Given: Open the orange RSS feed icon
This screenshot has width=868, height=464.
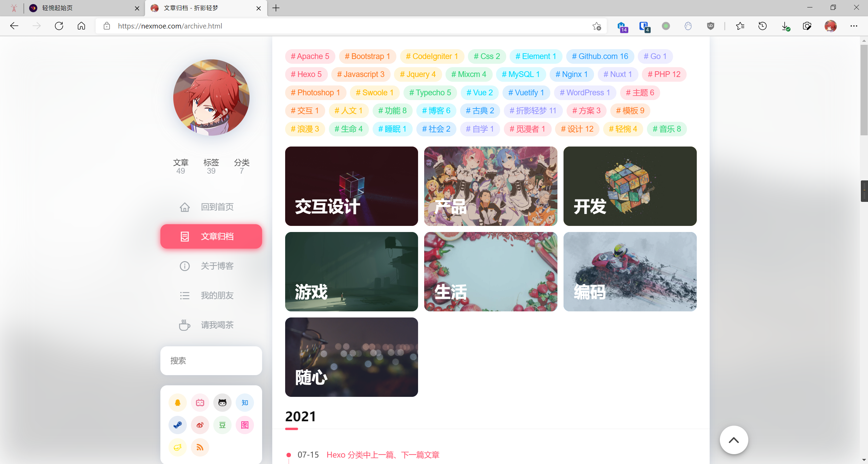Looking at the screenshot, I should click(x=200, y=447).
